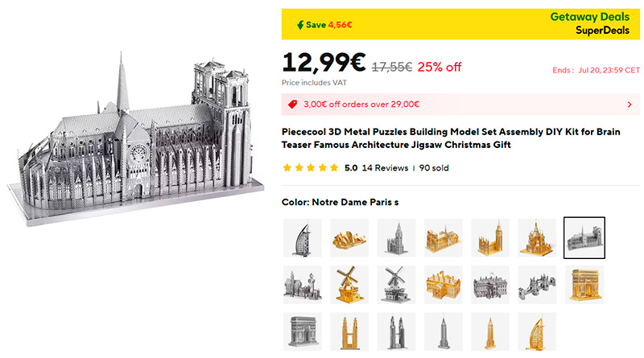Choose the gold Empire State Building variant
Screen dimensions: 644x358
click(490, 331)
